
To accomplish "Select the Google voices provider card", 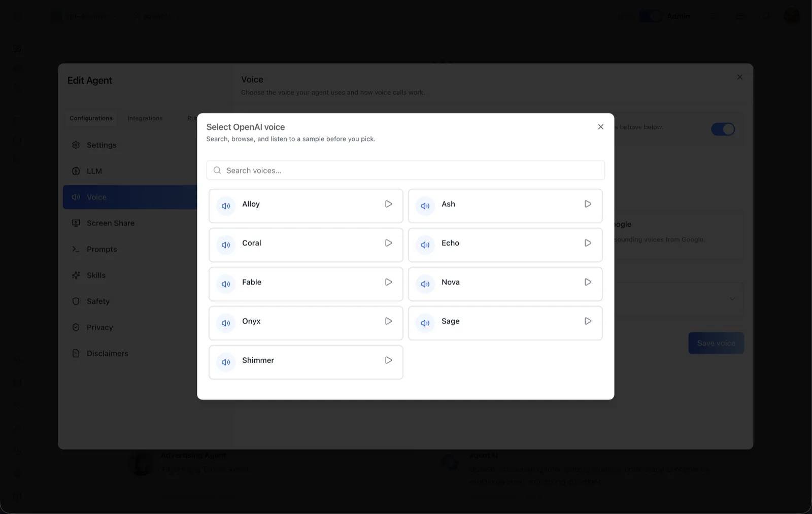I will 679,235.
